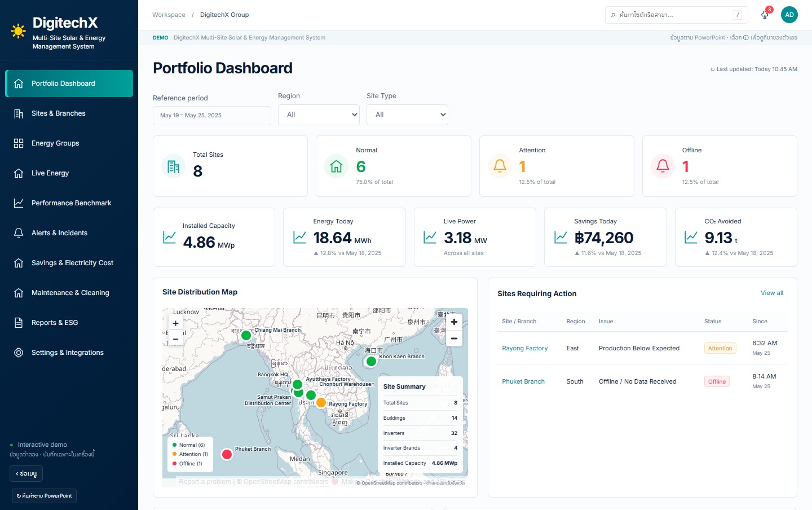This screenshot has height=510, width=812.
Task: Zoom in with left map plus button
Action: click(x=175, y=323)
